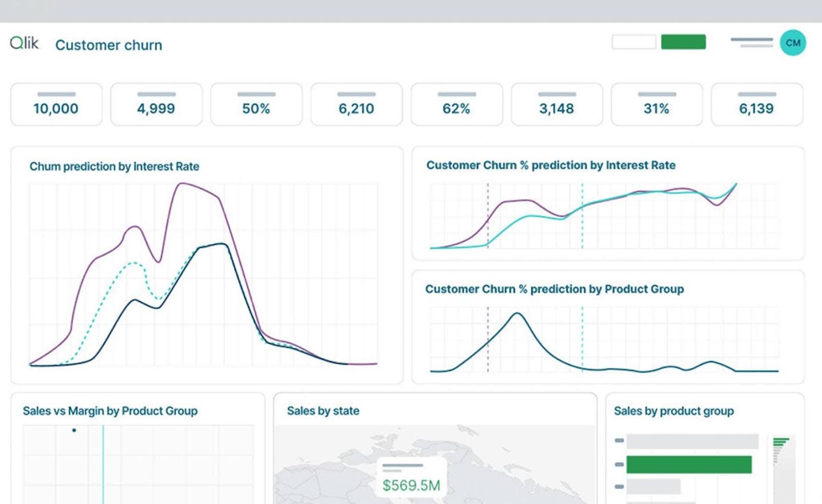Viewport: 822px width, 504px height.
Task: Toggle the green bar in Sales by product group
Action: 688,463
